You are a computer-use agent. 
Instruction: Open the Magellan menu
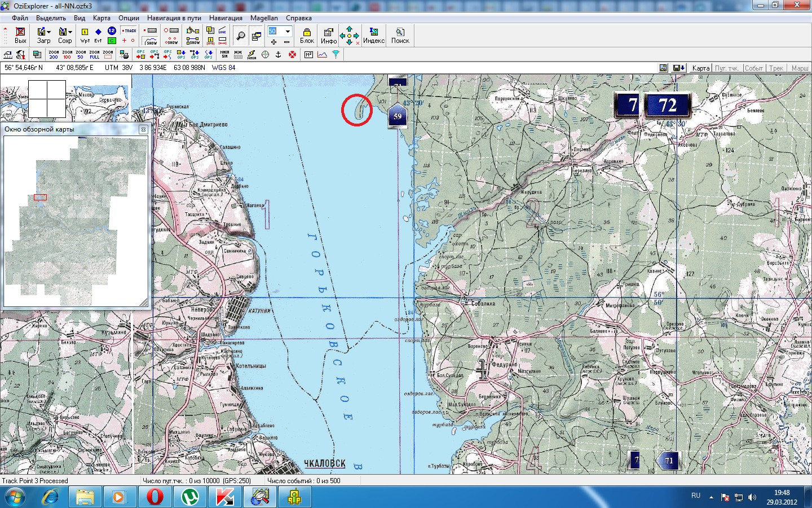pos(264,18)
